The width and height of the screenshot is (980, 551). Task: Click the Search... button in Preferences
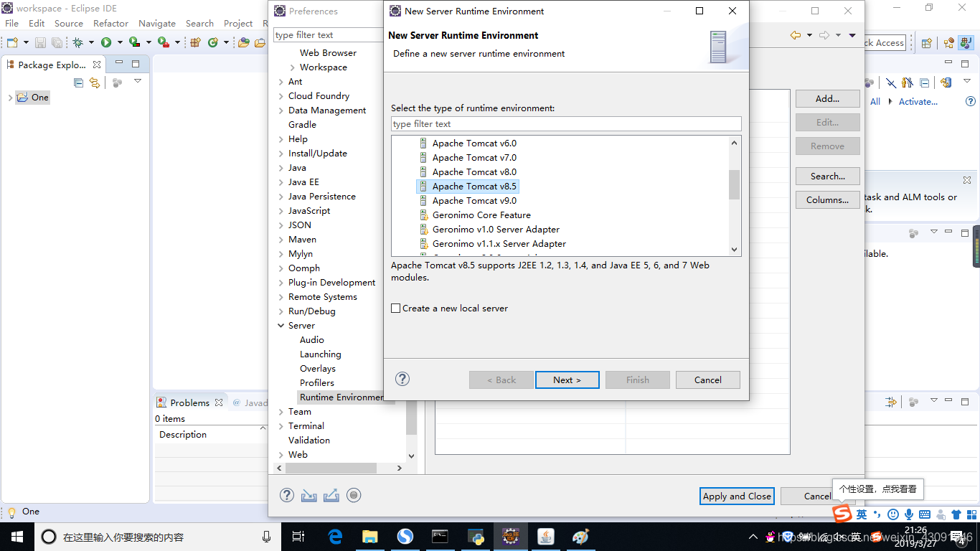point(827,176)
